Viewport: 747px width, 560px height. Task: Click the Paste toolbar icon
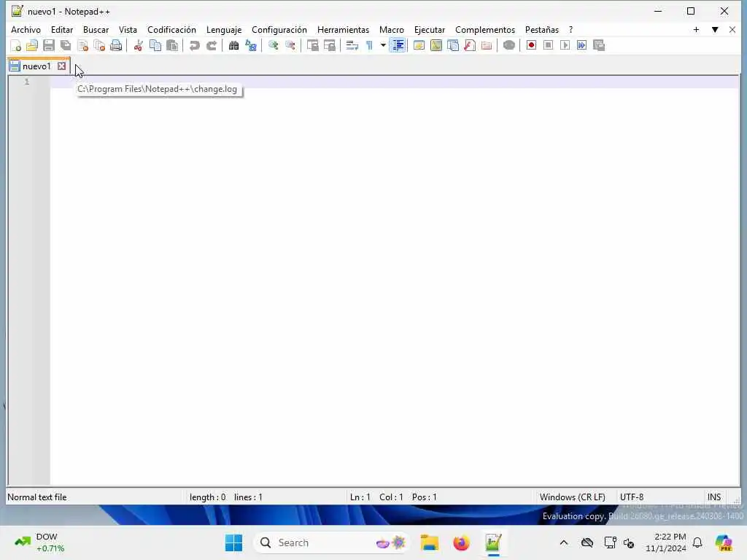(x=172, y=46)
